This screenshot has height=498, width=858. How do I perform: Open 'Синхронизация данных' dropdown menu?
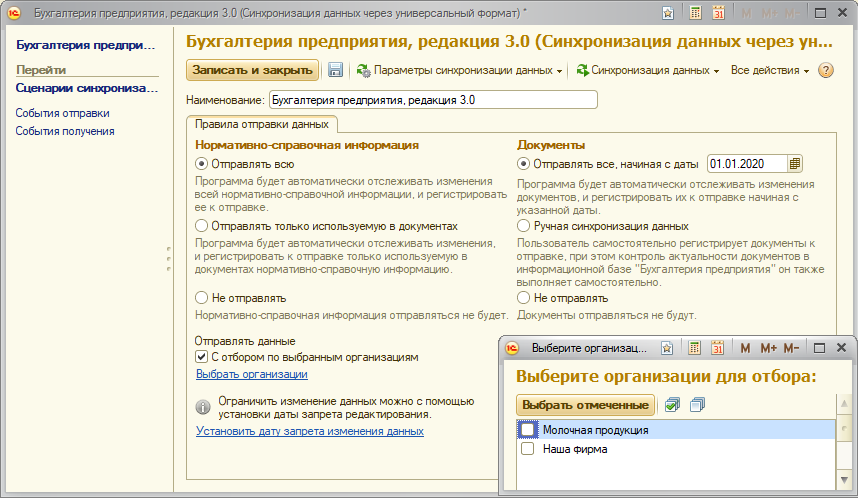(648, 70)
